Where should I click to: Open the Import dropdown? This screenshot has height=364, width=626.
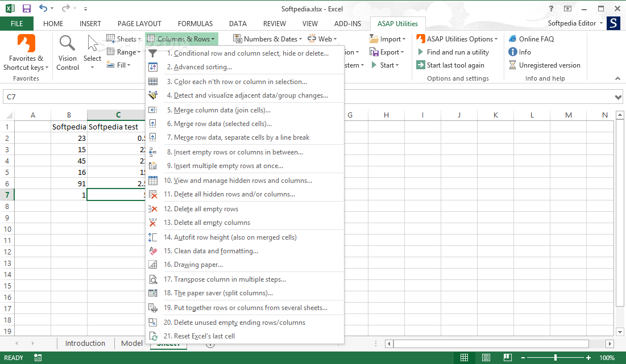387,39
